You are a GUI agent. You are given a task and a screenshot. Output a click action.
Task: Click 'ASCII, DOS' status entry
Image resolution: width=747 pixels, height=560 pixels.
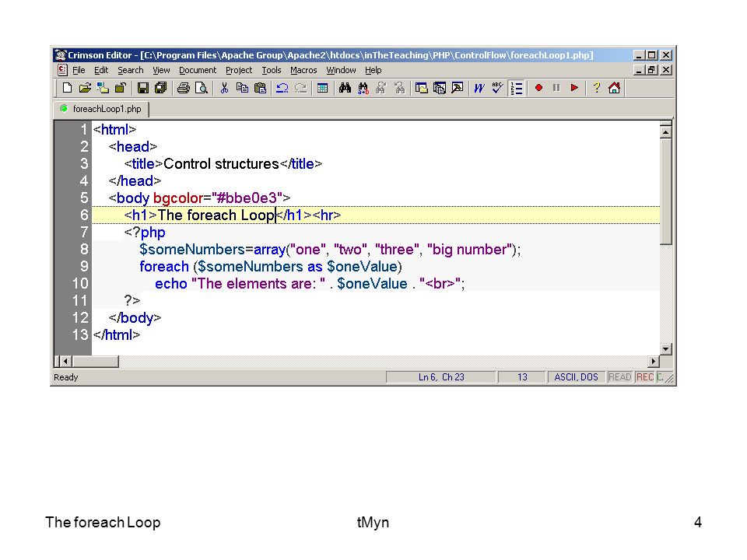576,377
